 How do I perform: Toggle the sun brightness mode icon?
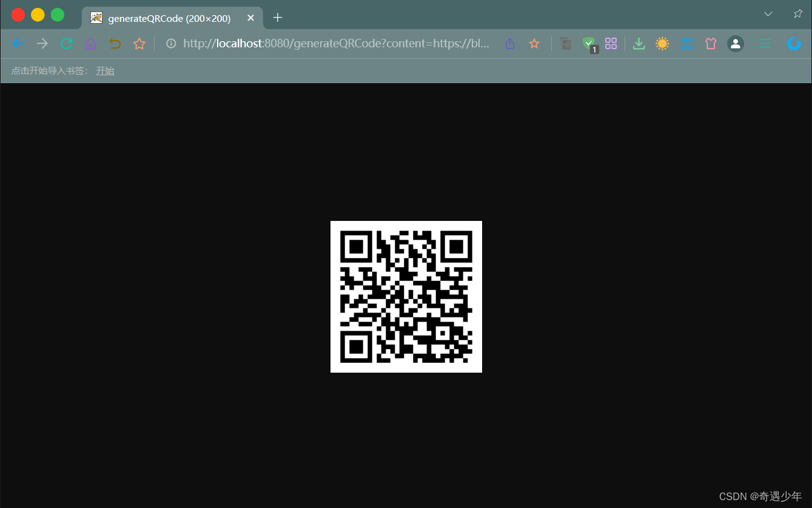[662, 44]
